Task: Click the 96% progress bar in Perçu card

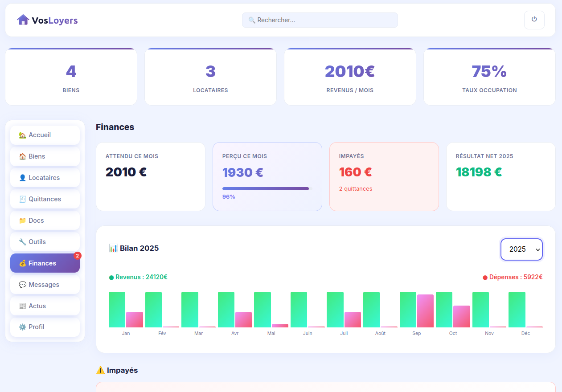Action: [267, 188]
